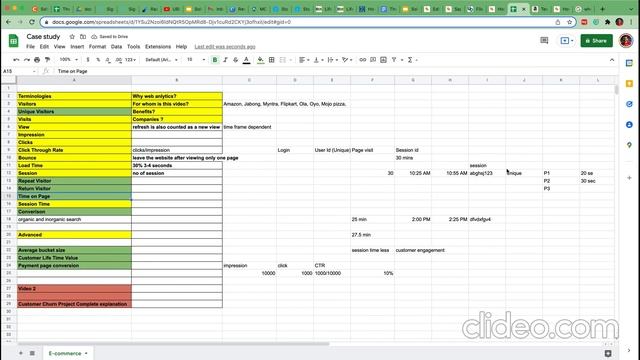Toggle bold formatting
The width and height of the screenshot is (640, 360).
click(x=215, y=60)
